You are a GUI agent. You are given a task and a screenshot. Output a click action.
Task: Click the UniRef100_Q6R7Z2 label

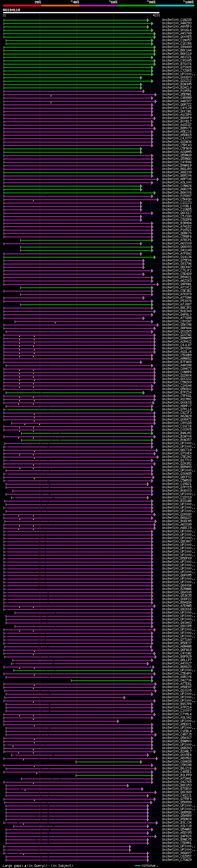(177, 105)
